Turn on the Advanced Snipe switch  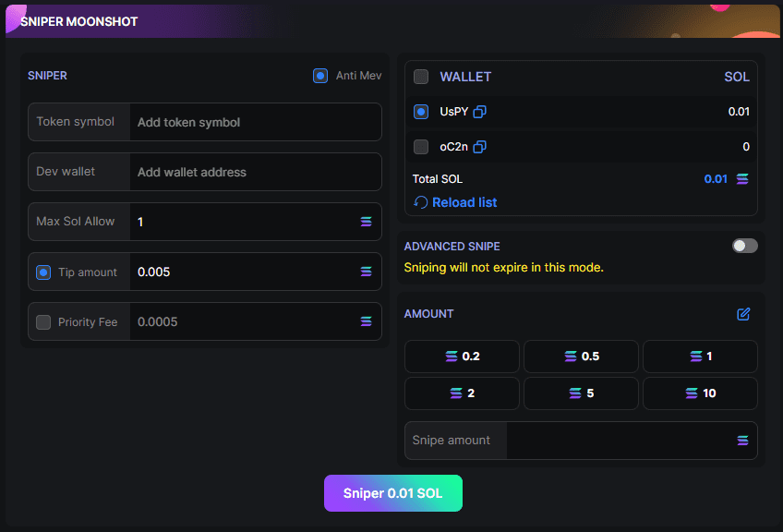(x=744, y=247)
